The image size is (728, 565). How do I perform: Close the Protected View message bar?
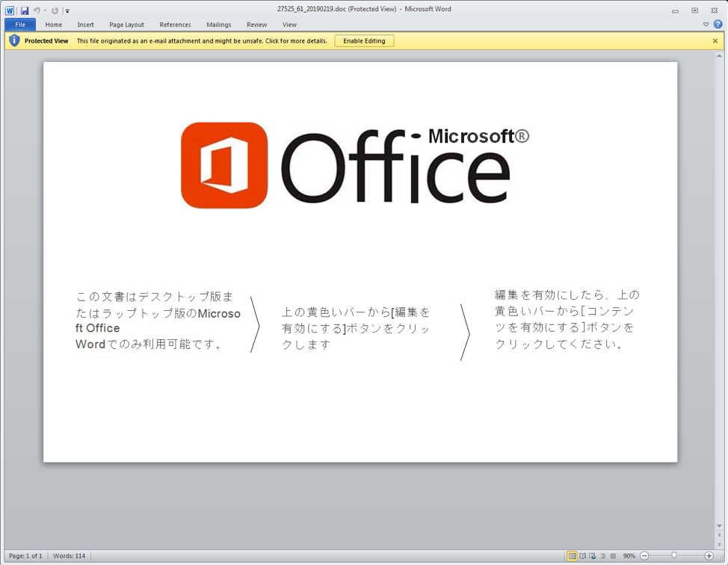[715, 41]
